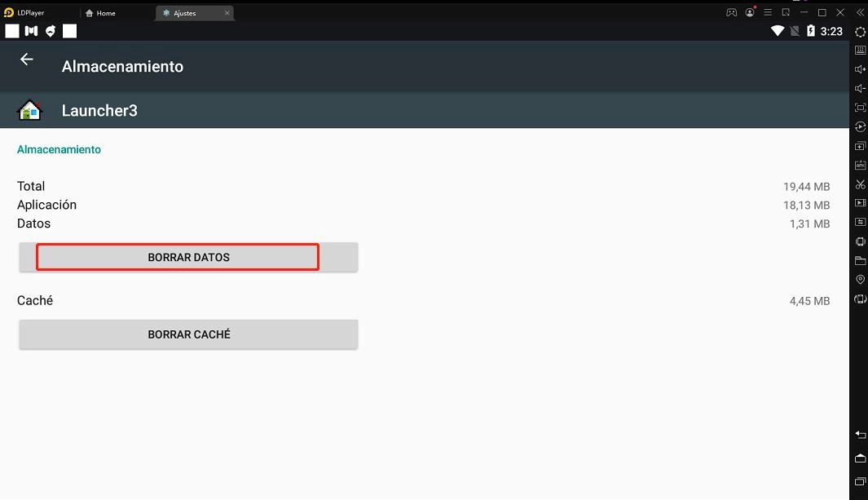Click the LDPlayer logo

click(9, 12)
